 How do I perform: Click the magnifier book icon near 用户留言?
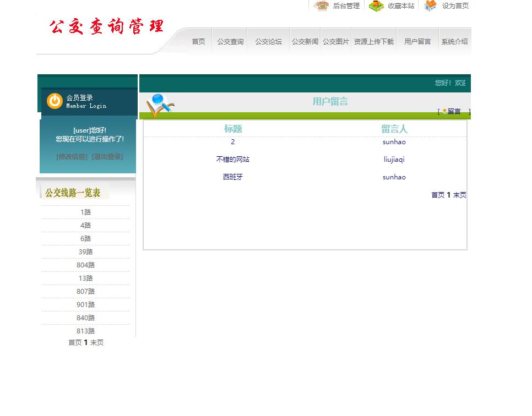click(160, 105)
